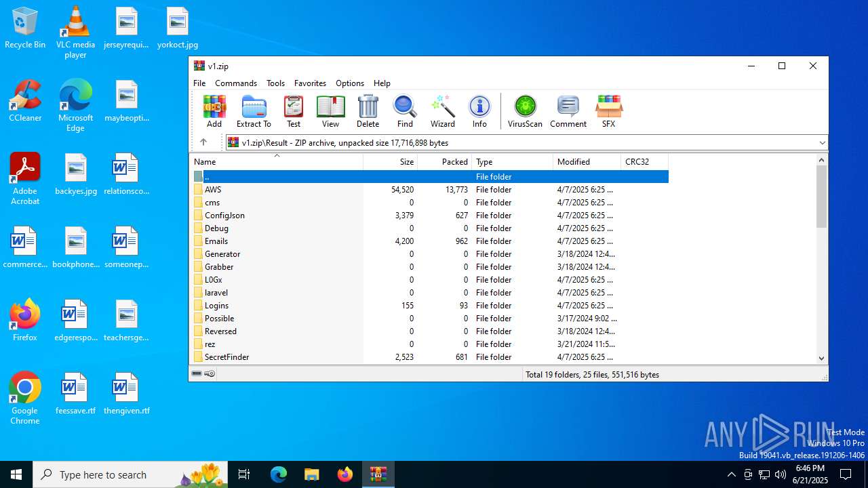
Task: Select the cms folder row
Action: (x=429, y=203)
